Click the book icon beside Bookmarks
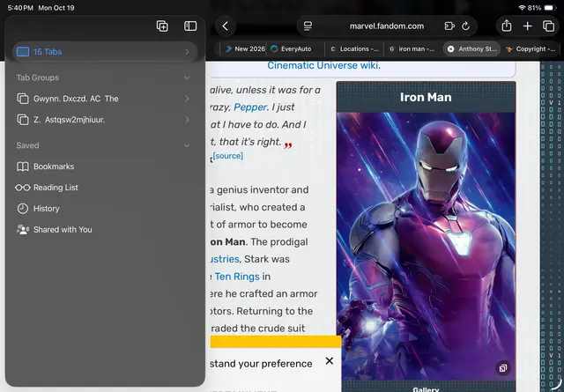Image resolution: width=564 pixels, height=392 pixels. [23, 166]
